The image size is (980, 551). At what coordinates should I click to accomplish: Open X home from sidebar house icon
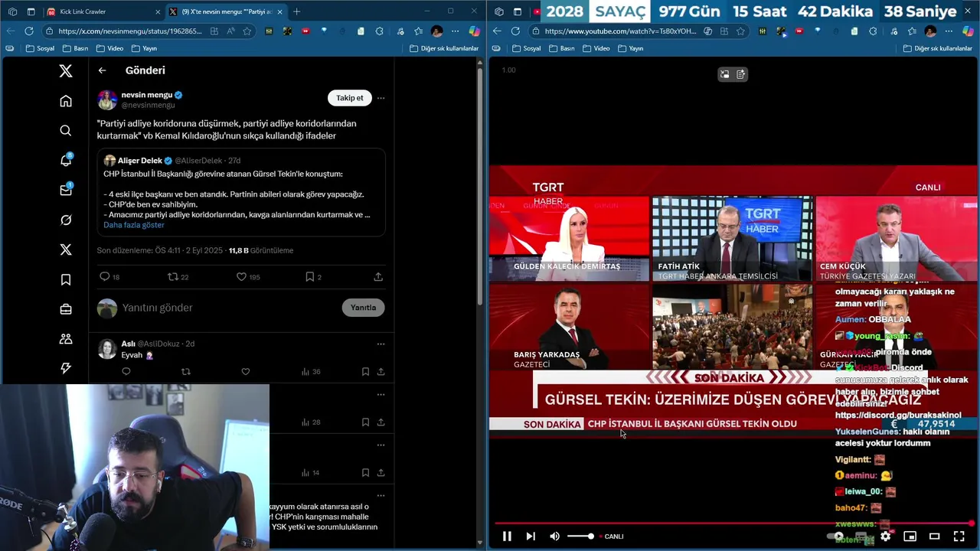66,101
